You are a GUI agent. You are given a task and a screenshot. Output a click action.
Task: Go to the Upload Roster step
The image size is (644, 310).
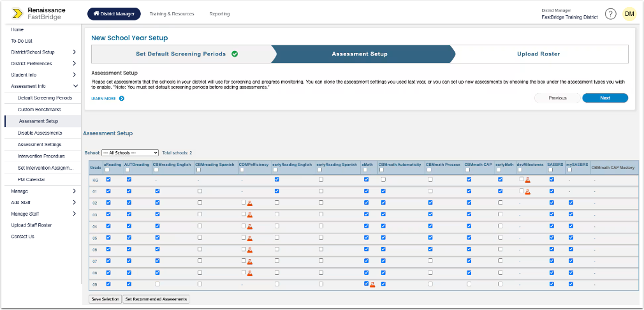pyautogui.click(x=538, y=54)
